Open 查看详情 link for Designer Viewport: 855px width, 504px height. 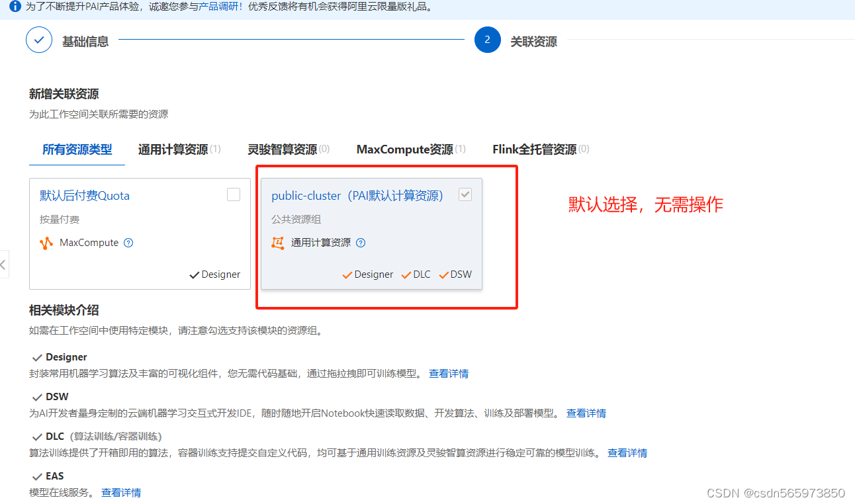(x=449, y=374)
